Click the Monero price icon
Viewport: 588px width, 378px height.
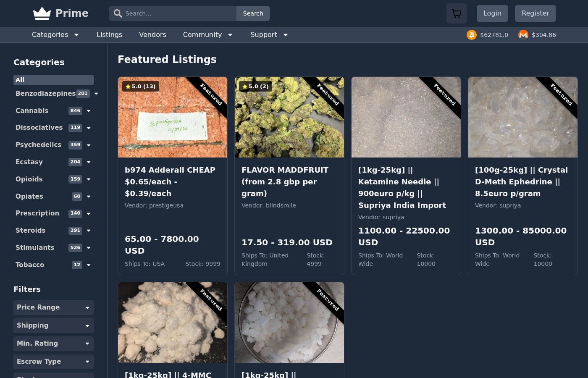(x=523, y=35)
